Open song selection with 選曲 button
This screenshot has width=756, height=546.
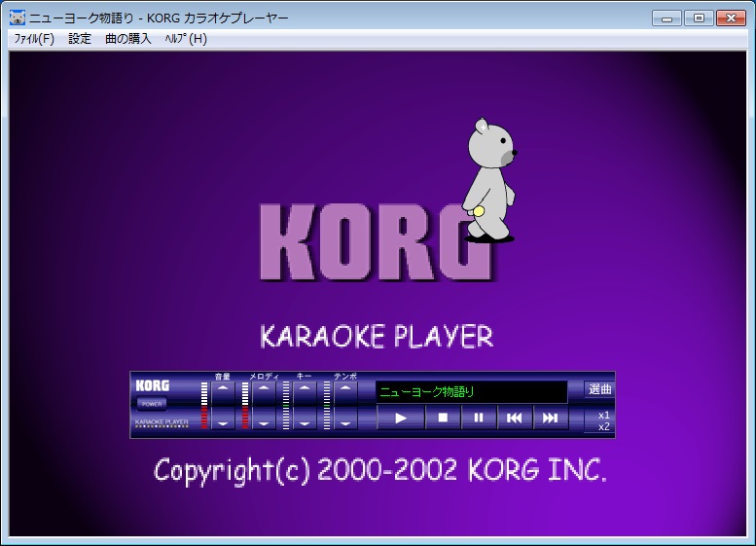599,388
